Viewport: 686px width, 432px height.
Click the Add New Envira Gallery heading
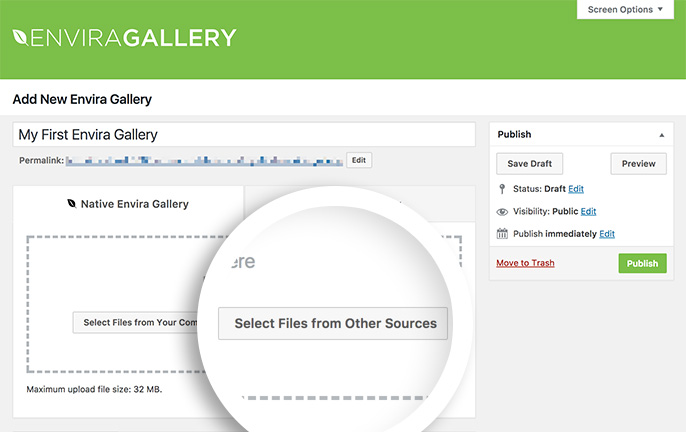pos(82,99)
